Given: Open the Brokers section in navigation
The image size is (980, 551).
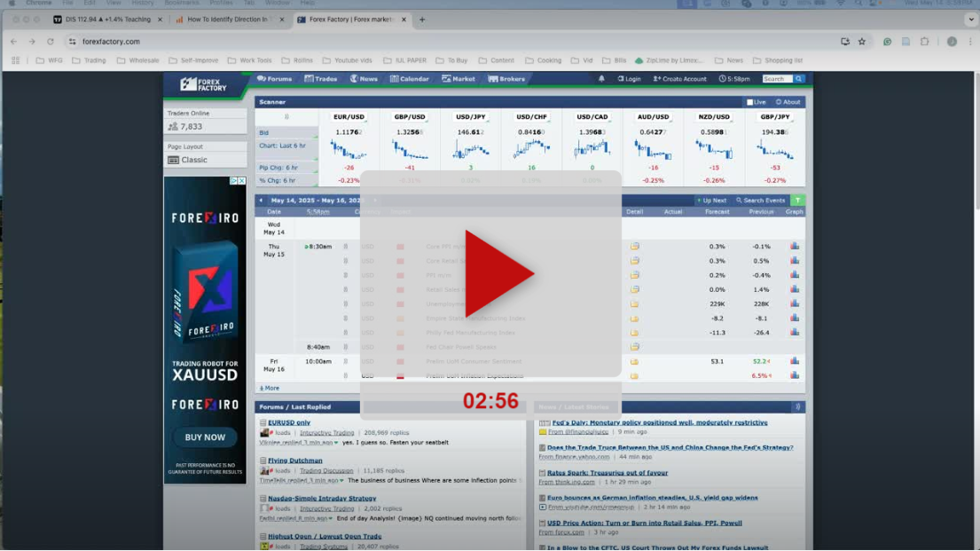Looking at the screenshot, I should click(x=506, y=79).
